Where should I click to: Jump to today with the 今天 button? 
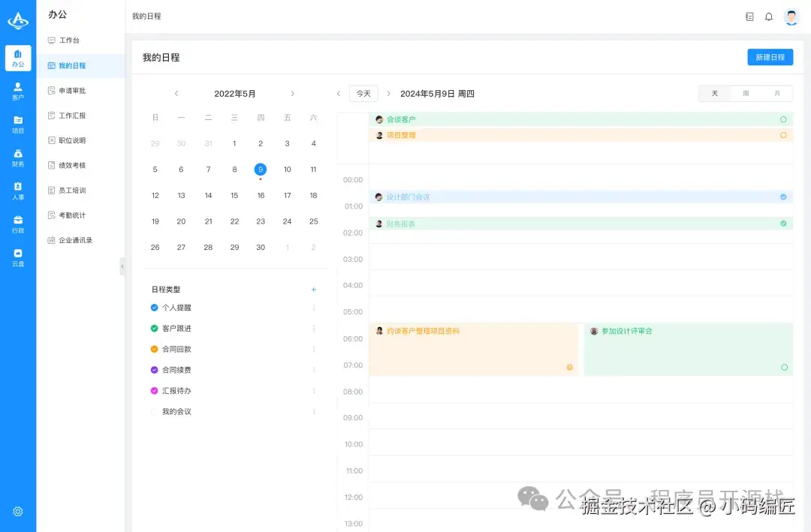tap(363, 93)
